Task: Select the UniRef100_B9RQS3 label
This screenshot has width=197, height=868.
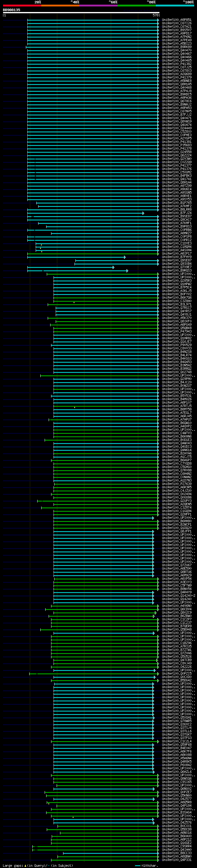Action: pos(176,271)
